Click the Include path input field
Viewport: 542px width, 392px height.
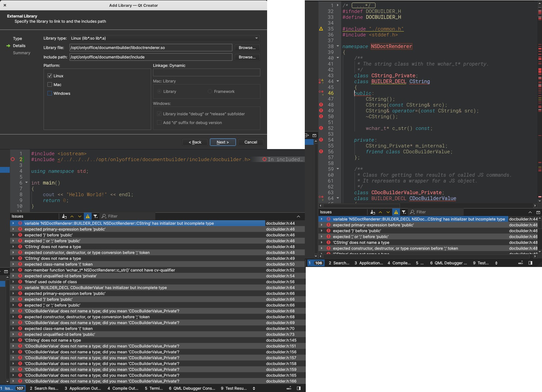(x=151, y=57)
